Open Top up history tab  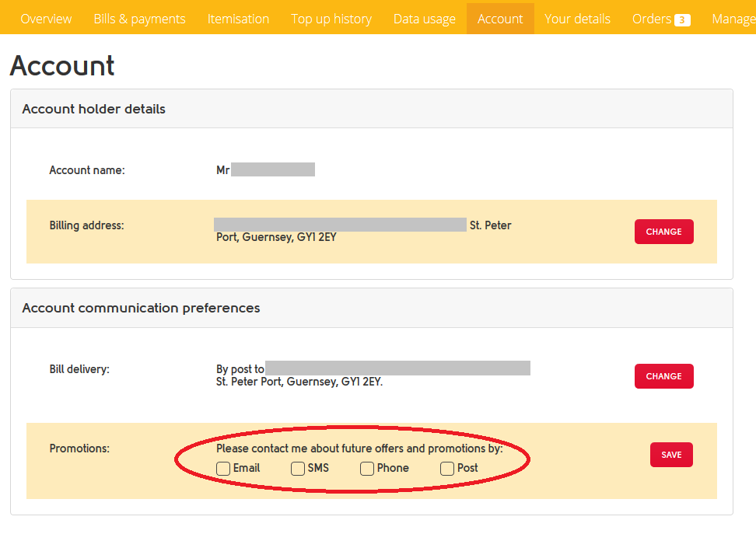pos(331,19)
